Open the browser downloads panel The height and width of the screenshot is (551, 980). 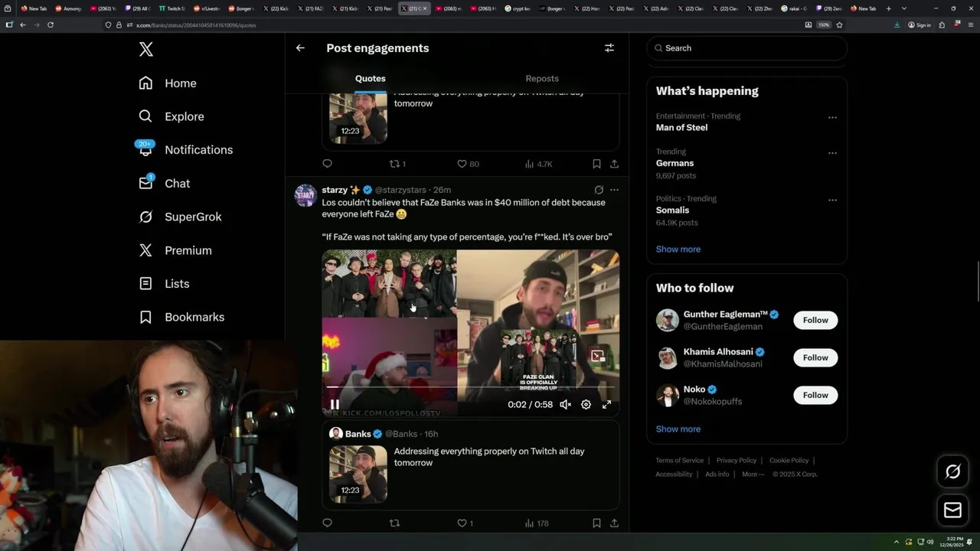[x=897, y=24]
